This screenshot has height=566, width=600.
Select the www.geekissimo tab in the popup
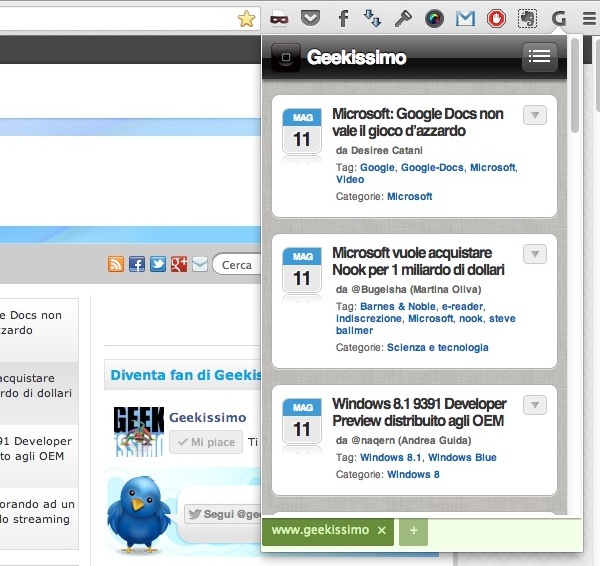(320, 530)
